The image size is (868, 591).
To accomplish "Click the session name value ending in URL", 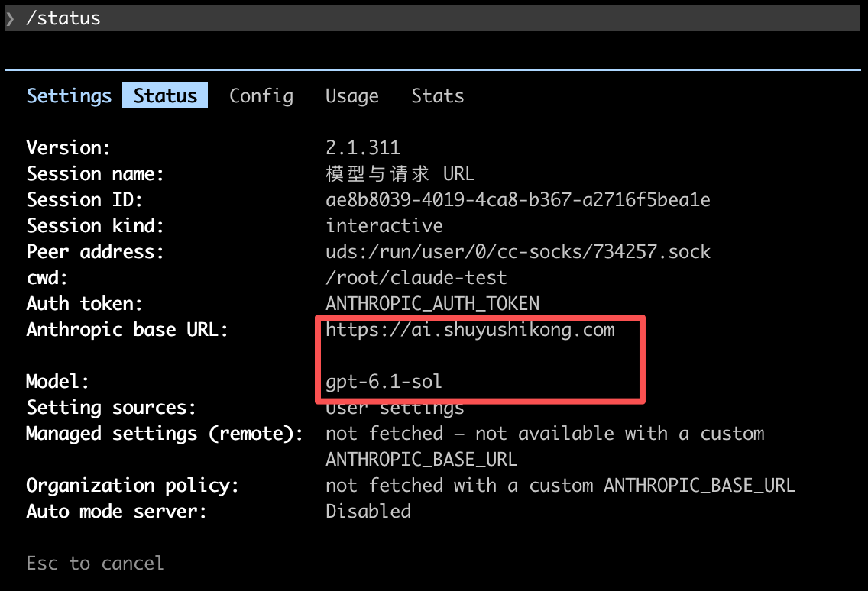I will (400, 174).
